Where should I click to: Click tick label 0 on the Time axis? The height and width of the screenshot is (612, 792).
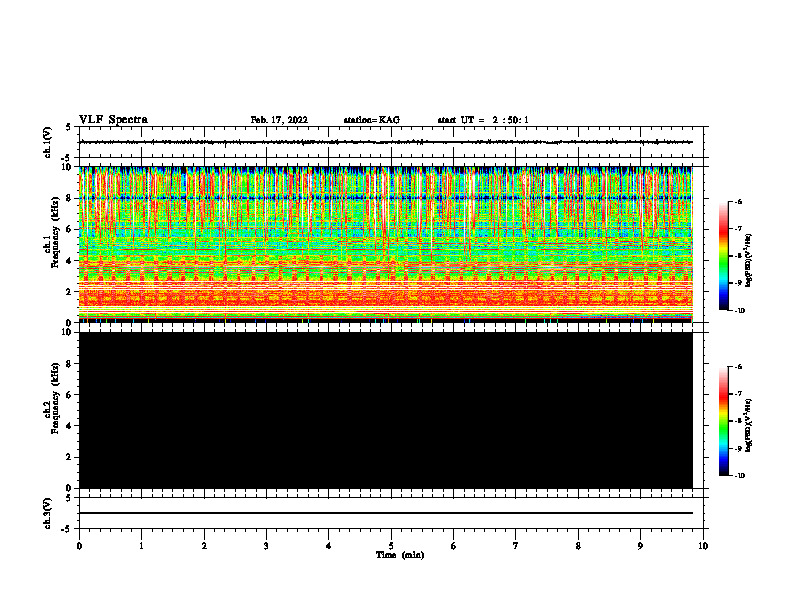79,546
